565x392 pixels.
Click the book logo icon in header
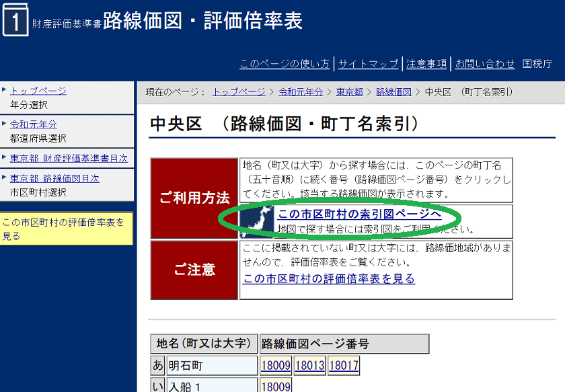coord(15,20)
